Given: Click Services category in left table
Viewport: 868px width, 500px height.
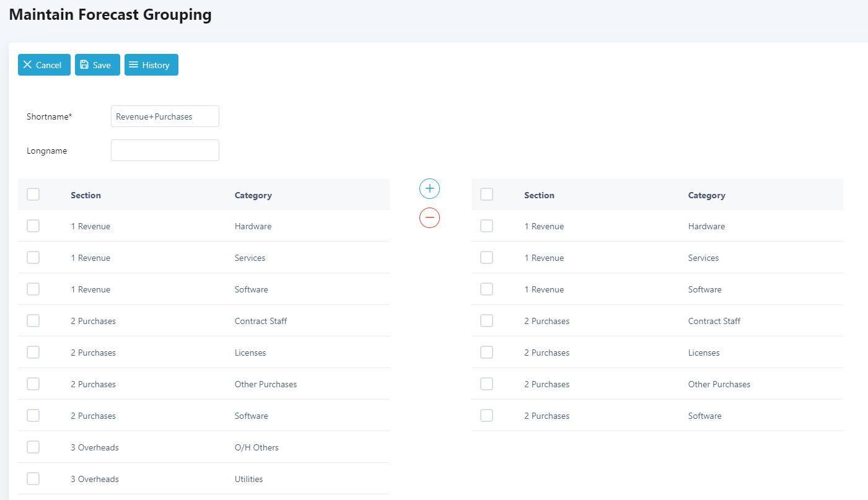Looking at the screenshot, I should tap(250, 258).
